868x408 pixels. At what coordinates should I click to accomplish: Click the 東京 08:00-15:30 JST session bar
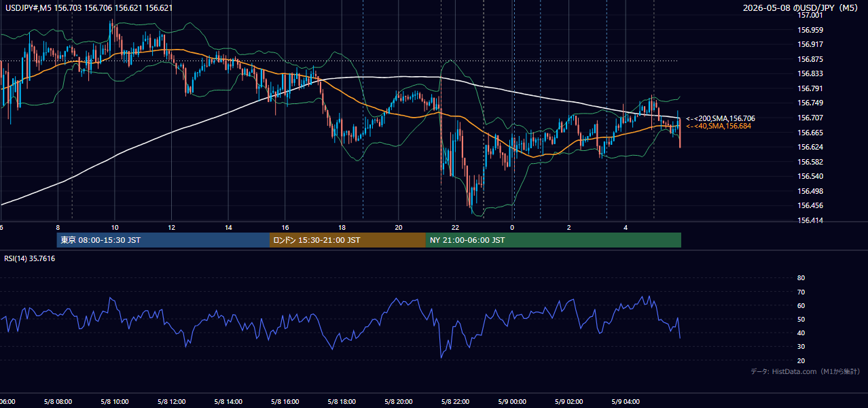[163, 240]
